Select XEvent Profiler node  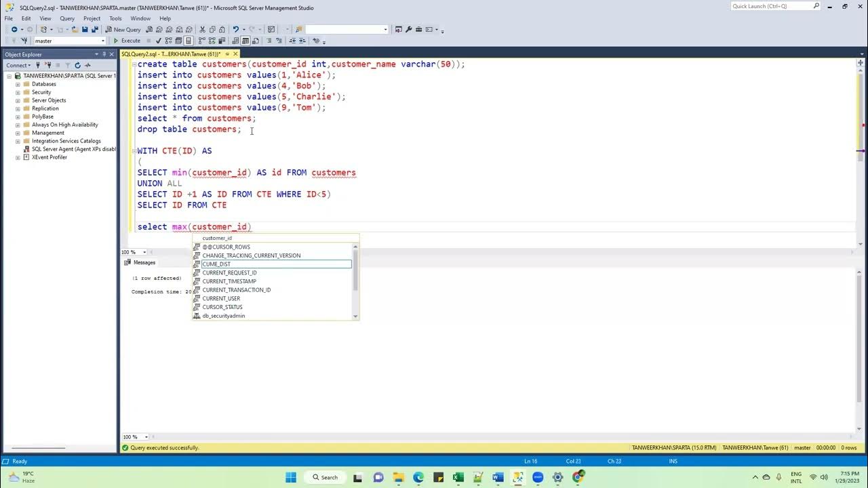pyautogui.click(x=50, y=157)
